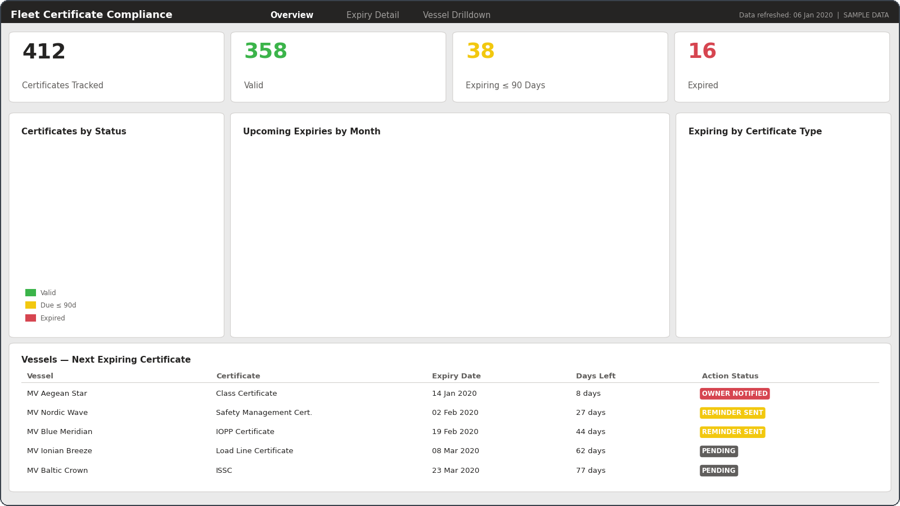The width and height of the screenshot is (900, 506).
Task: Open the Vessel Drilldown tab
Action: pyautogui.click(x=456, y=15)
